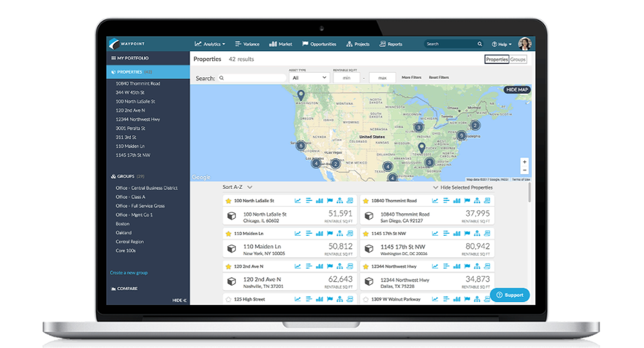Unstar the 100 North LaSalle St property
The image size is (644, 348).
[x=229, y=201]
